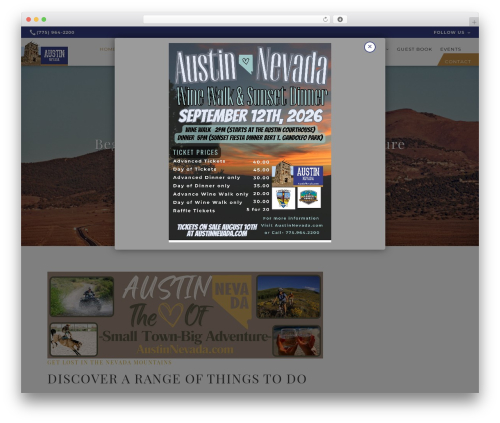This screenshot has width=500, height=423.
Task: Click 'GET LOST IN THE NEVADA MOUNTAINS' text
Action: pos(109,362)
